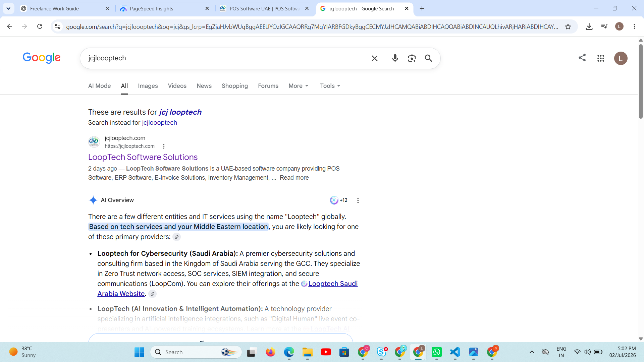Click the page vertical scrollbar thumb
This screenshot has width=644, height=362.
641,81
